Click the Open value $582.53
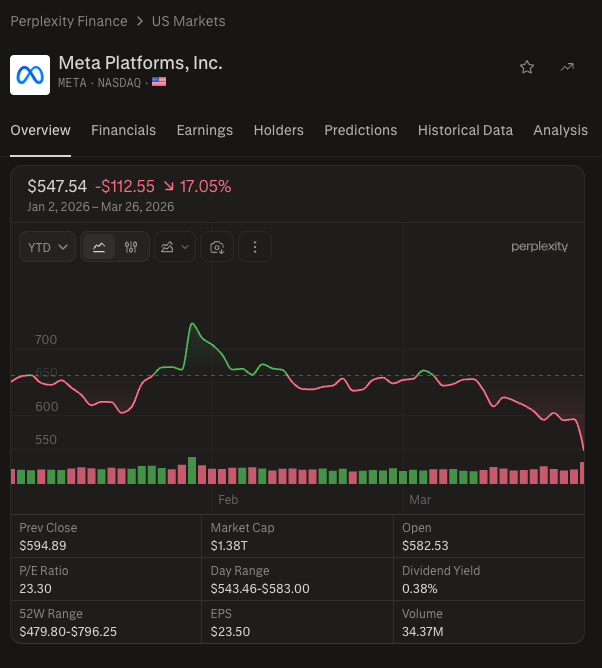Image resolution: width=602 pixels, height=668 pixels. (x=425, y=545)
